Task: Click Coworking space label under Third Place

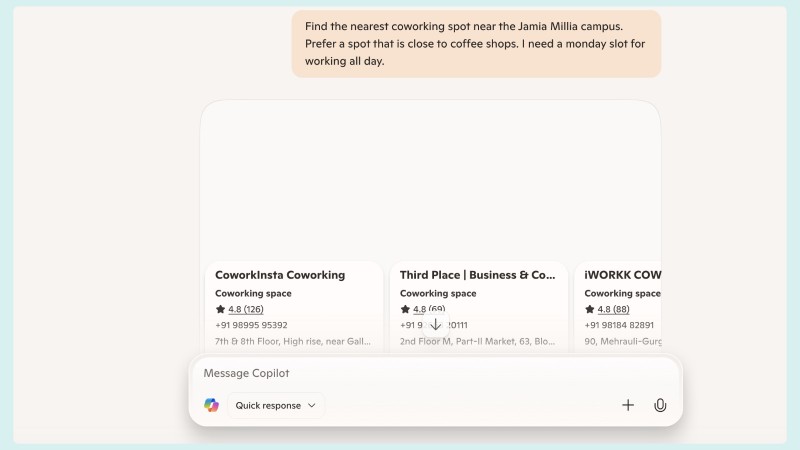Action: pos(438,293)
